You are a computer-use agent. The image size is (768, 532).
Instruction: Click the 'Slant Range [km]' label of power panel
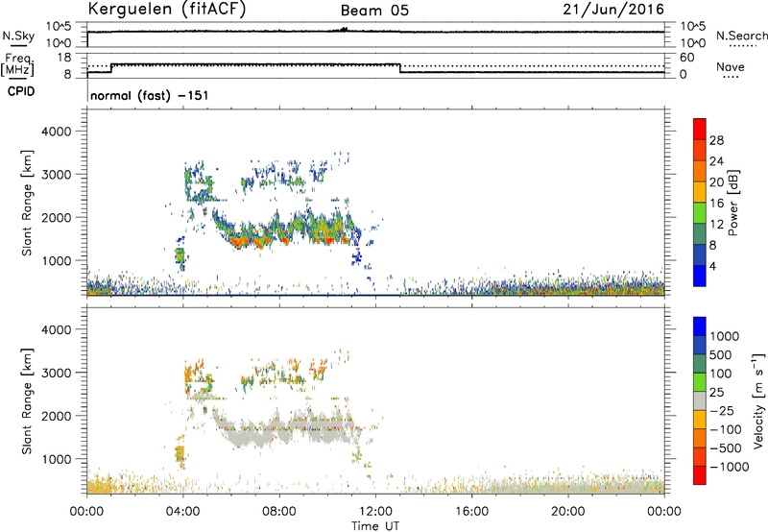(x=27, y=203)
